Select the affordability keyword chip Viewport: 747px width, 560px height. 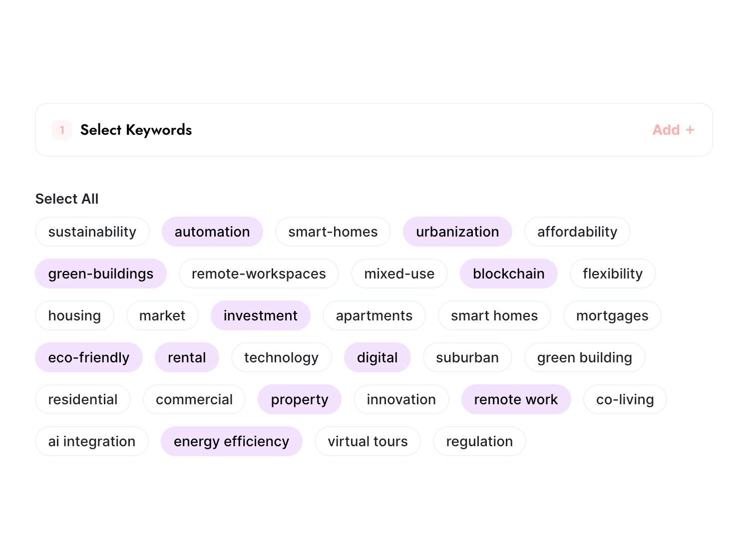click(577, 232)
